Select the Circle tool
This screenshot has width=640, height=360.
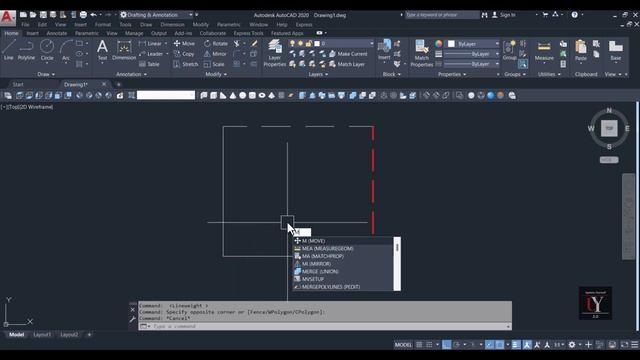click(47, 50)
